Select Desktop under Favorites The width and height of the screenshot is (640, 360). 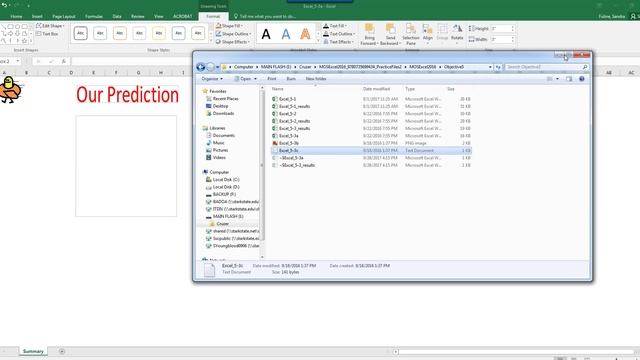coord(220,106)
